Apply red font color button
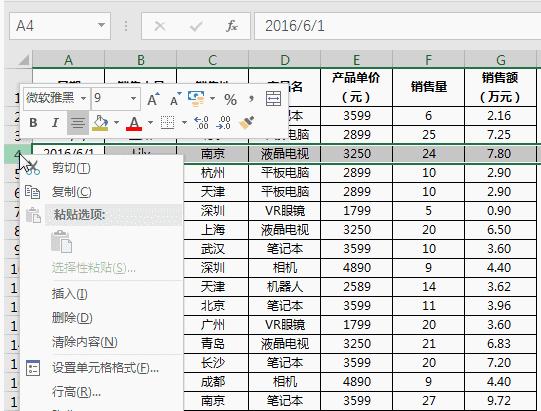The height and width of the screenshot is (411, 541). pyautogui.click(x=134, y=123)
